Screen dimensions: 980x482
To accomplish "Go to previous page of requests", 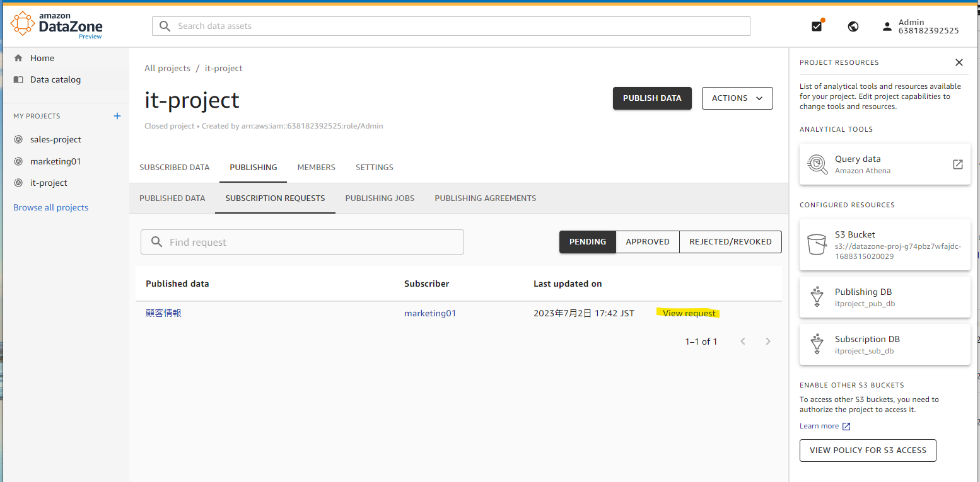I will pos(743,341).
